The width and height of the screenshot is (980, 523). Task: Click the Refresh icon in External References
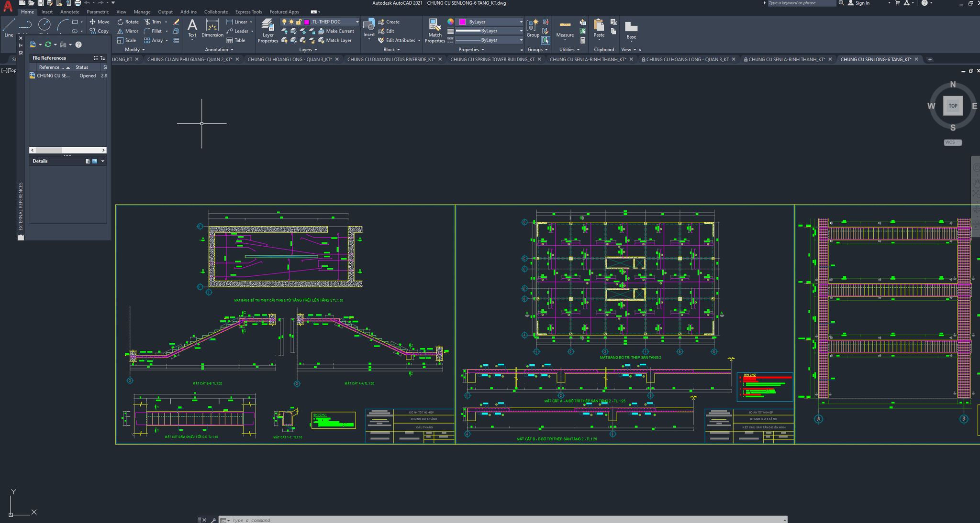tap(48, 44)
